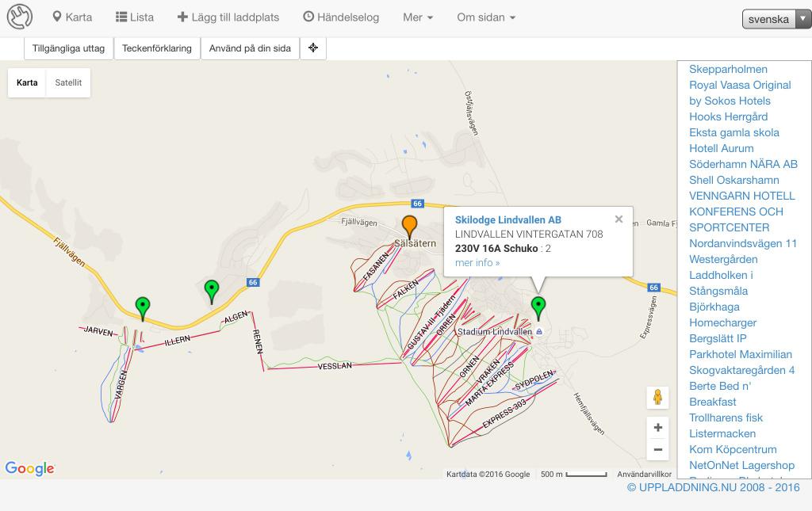Screen dimensions: 812x511
Task: Select Lägg till laddplats
Action: pyautogui.click(x=228, y=17)
